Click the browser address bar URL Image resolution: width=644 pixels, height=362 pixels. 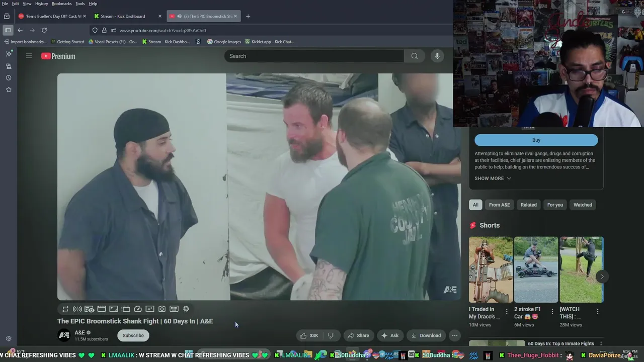click(x=163, y=30)
